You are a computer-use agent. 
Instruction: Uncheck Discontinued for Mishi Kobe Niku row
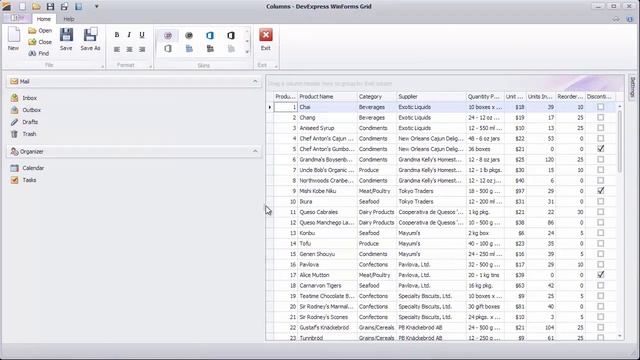coord(600,191)
